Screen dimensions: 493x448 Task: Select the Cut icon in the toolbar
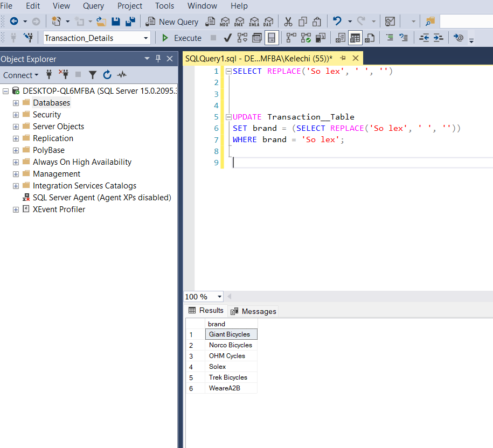pyautogui.click(x=287, y=22)
